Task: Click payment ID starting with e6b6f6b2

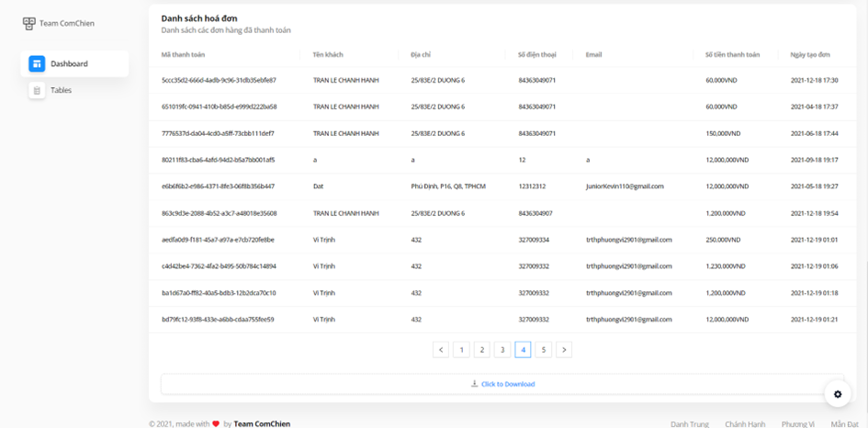Action: click(x=218, y=186)
